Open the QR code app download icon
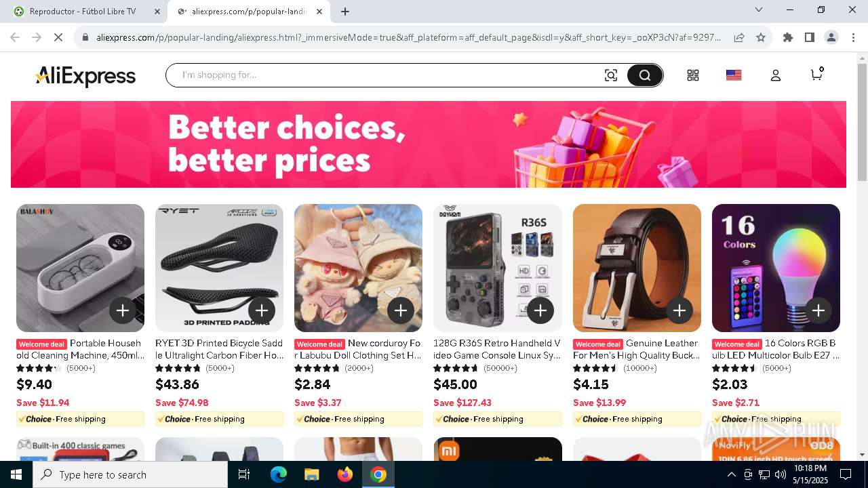This screenshot has width=868, height=488. point(692,75)
